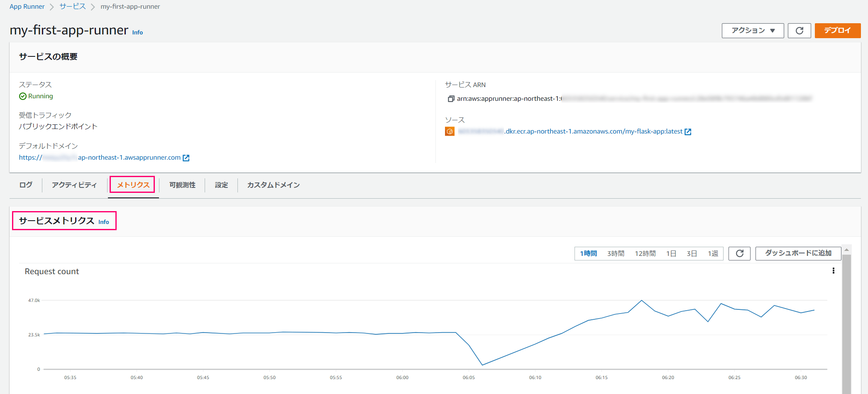Select the メトリクス tab
Image resolution: width=868 pixels, height=394 pixels.
pyautogui.click(x=133, y=185)
